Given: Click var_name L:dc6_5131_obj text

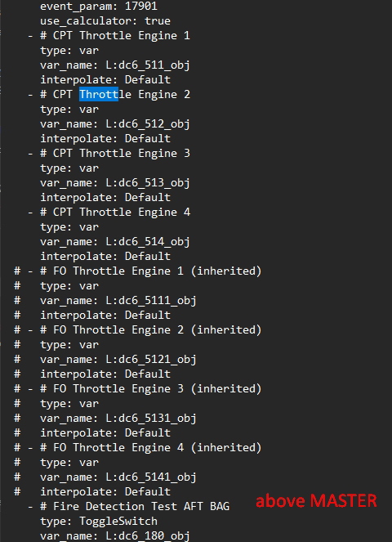Looking at the screenshot, I should (x=118, y=419).
